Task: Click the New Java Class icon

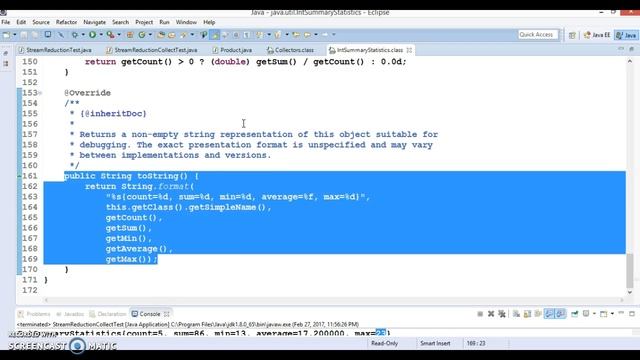Action: tap(142, 35)
